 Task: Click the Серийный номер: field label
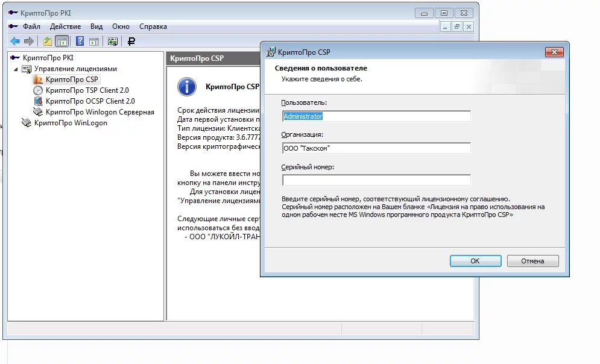308,167
